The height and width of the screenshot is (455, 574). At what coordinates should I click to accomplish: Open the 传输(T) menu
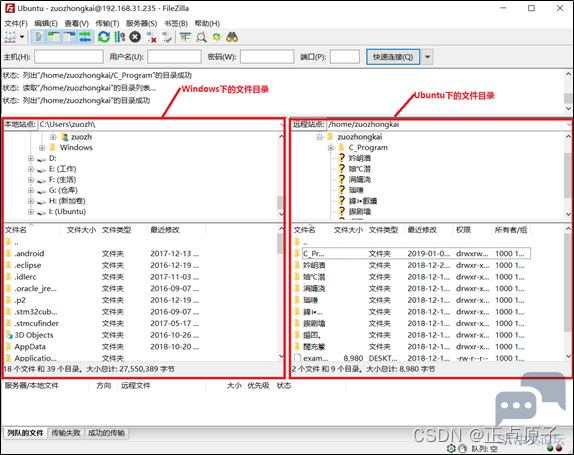click(107, 24)
